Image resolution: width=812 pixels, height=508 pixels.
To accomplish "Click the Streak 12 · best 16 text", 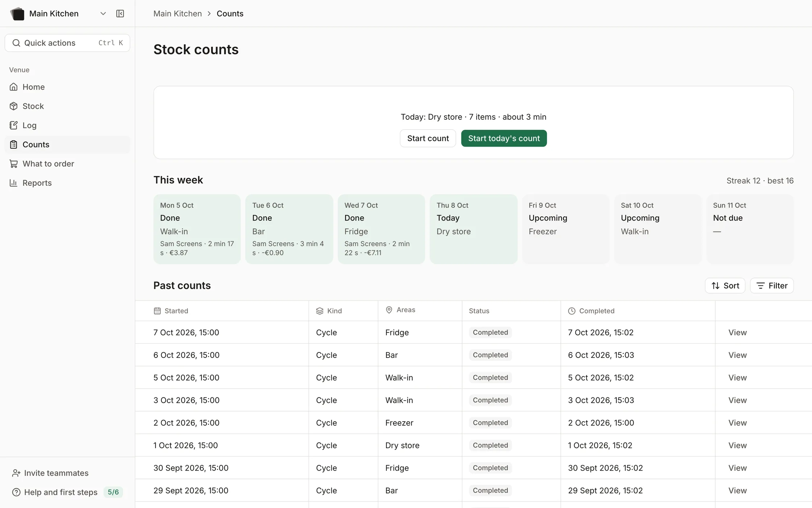I will pos(760,181).
